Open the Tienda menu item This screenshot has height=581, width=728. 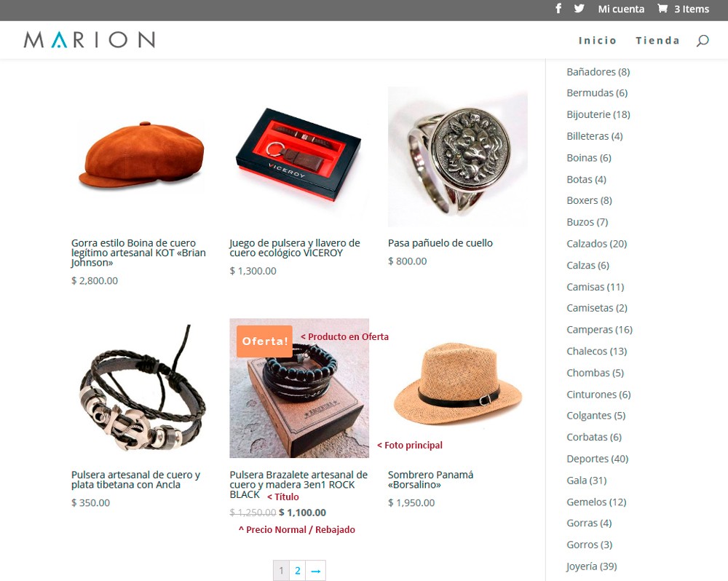[657, 40]
